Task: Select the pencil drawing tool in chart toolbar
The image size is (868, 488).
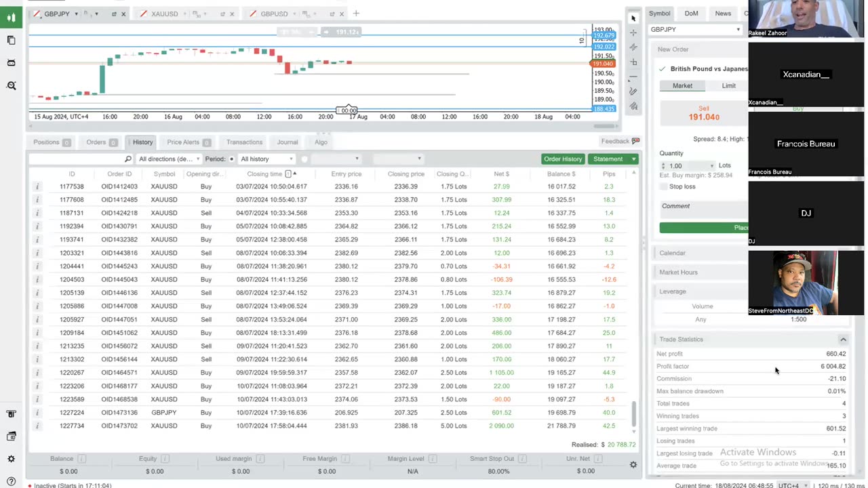Action: 633,91
